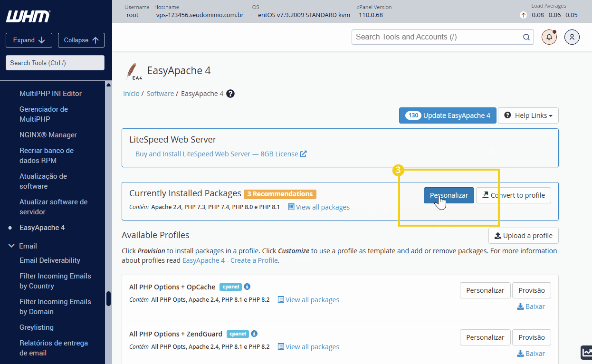Viewport: 592px width, 364px height.
Task: Collapse all sidebar menus
Action: tap(81, 40)
